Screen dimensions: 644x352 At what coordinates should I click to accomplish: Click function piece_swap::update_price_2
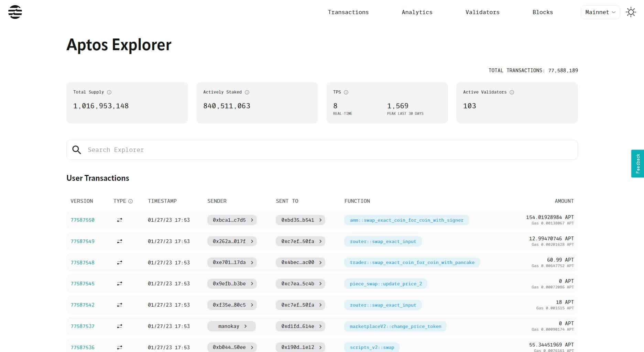pyautogui.click(x=386, y=284)
